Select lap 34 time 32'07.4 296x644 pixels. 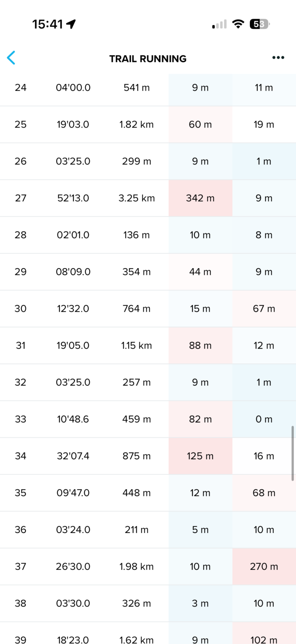[73, 456]
